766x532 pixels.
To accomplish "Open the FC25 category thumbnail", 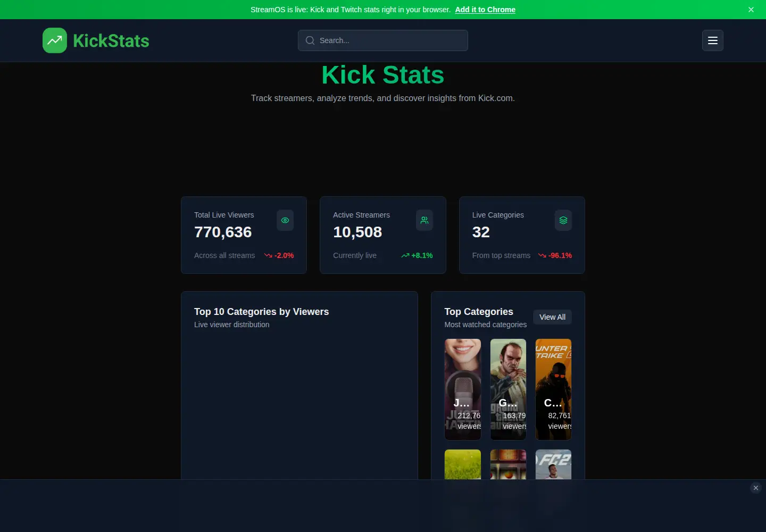I will point(553,464).
